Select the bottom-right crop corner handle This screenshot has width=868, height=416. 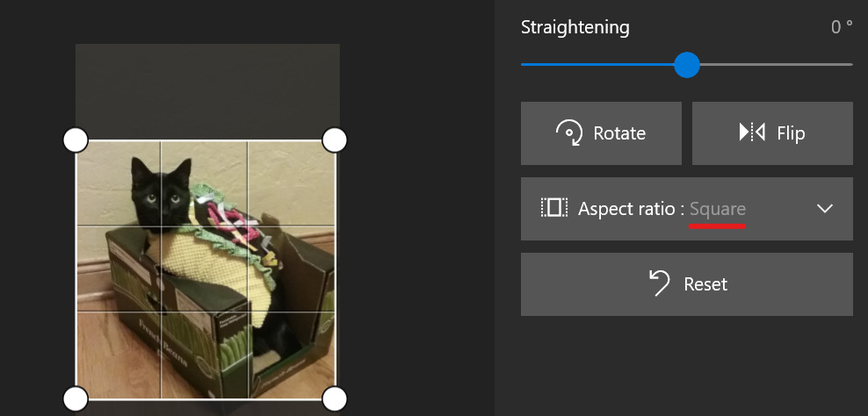pyautogui.click(x=335, y=398)
